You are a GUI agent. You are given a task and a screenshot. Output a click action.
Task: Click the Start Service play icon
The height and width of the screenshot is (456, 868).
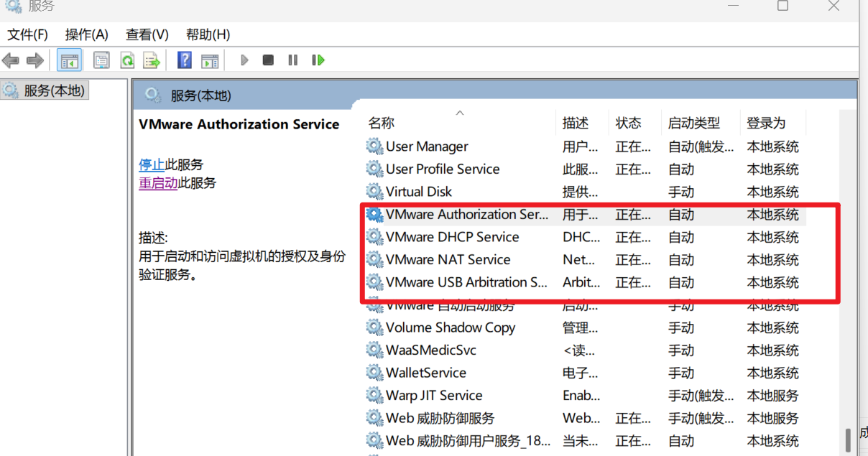point(244,60)
